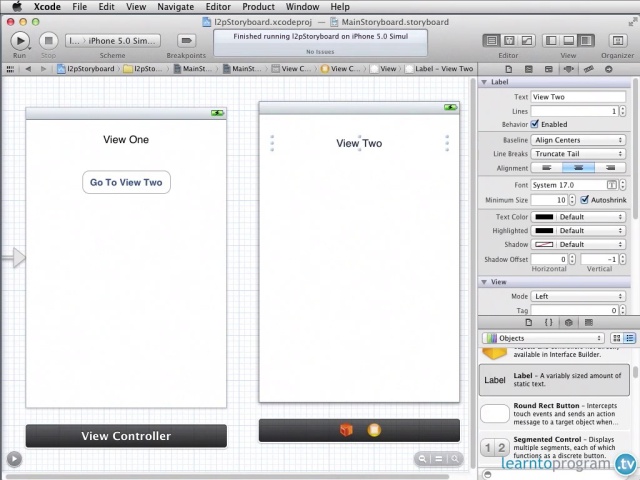The width and height of the screenshot is (640, 480).
Task: Open the File inspector tab icon
Action: click(509, 69)
